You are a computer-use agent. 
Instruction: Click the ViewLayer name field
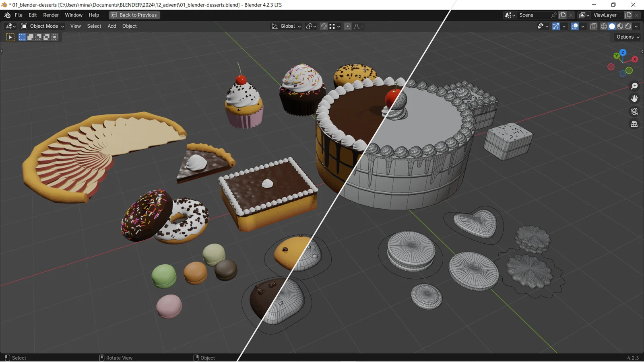coord(605,15)
